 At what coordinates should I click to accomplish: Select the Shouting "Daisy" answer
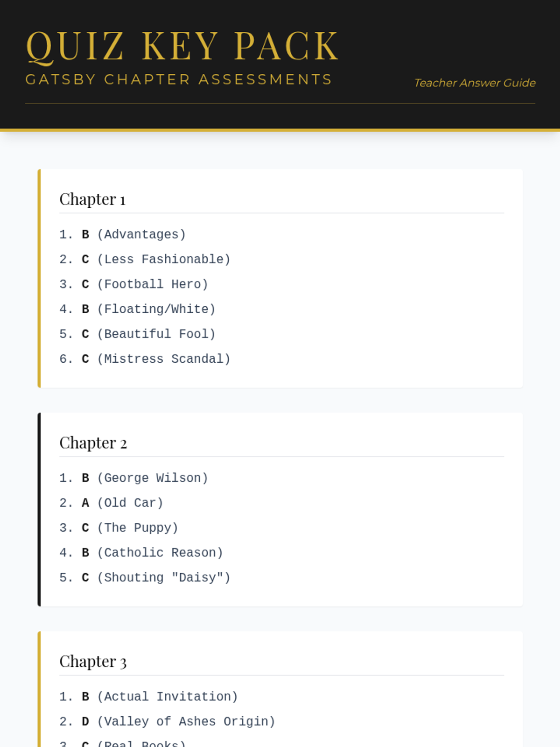pos(145,578)
